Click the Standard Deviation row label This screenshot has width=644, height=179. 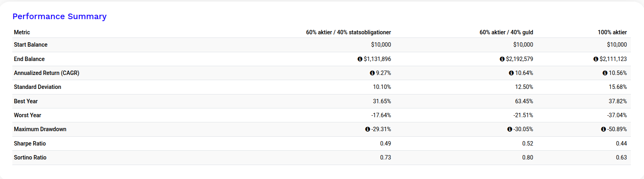click(37, 87)
